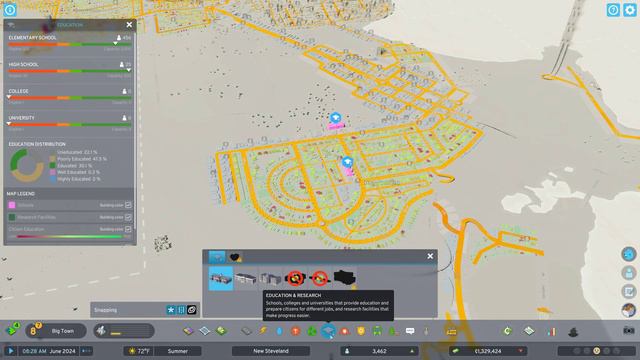
Task: Open the Parks & Recreation tool
Action: [393, 331]
